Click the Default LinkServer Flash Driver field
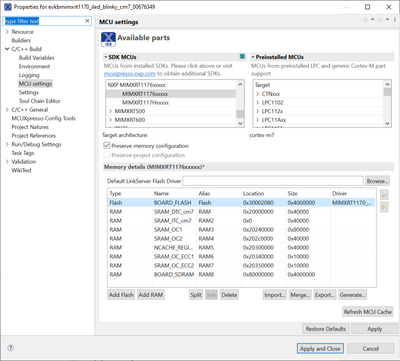The width and height of the screenshot is (400, 361). [x=273, y=181]
